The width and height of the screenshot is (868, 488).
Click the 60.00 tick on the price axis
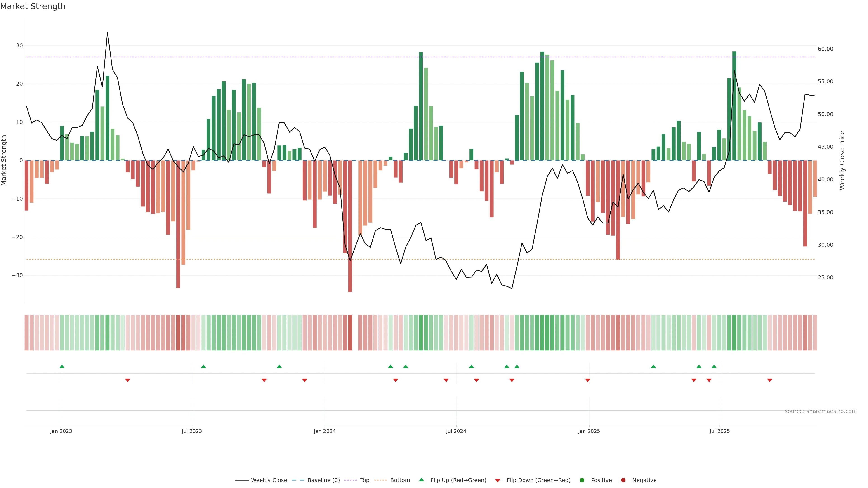click(825, 49)
